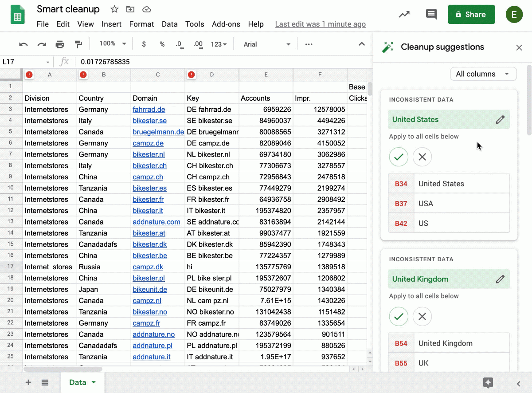The image size is (532, 393).
Task: Star the Smart cleanup spreadsheet
Action: 114,9
